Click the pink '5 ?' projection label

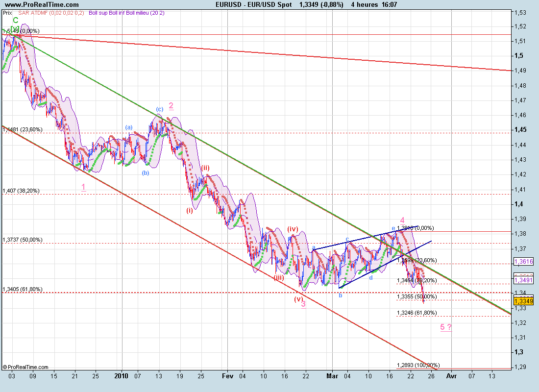coord(446,327)
